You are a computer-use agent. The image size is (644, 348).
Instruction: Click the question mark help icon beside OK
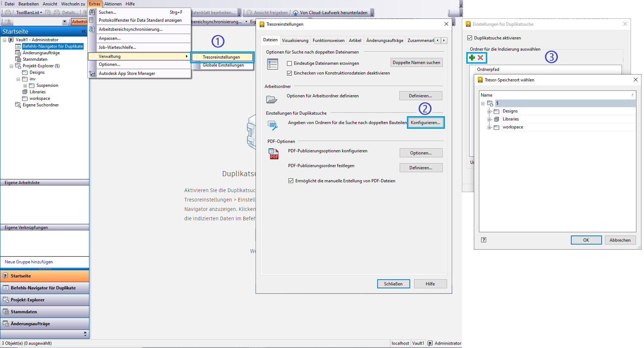[x=484, y=240]
